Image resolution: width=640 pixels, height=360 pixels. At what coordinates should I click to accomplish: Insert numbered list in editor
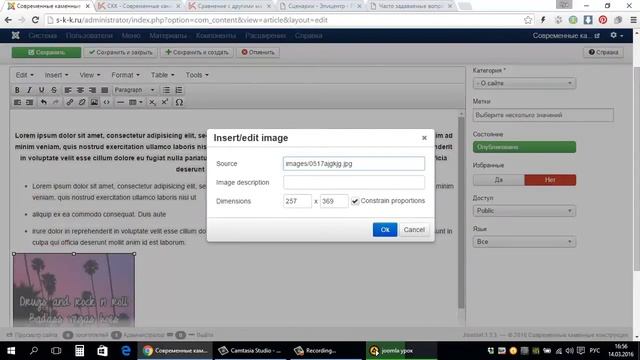point(179,90)
